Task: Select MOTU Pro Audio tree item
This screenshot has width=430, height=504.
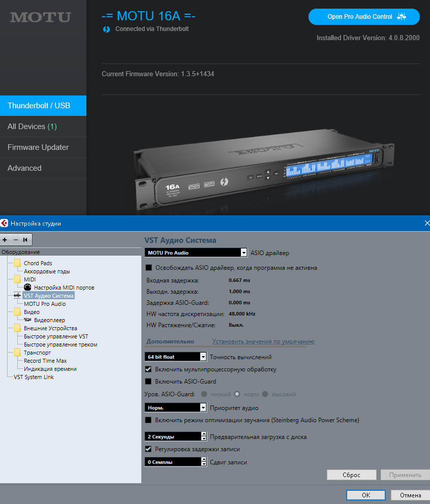Action: click(x=45, y=304)
